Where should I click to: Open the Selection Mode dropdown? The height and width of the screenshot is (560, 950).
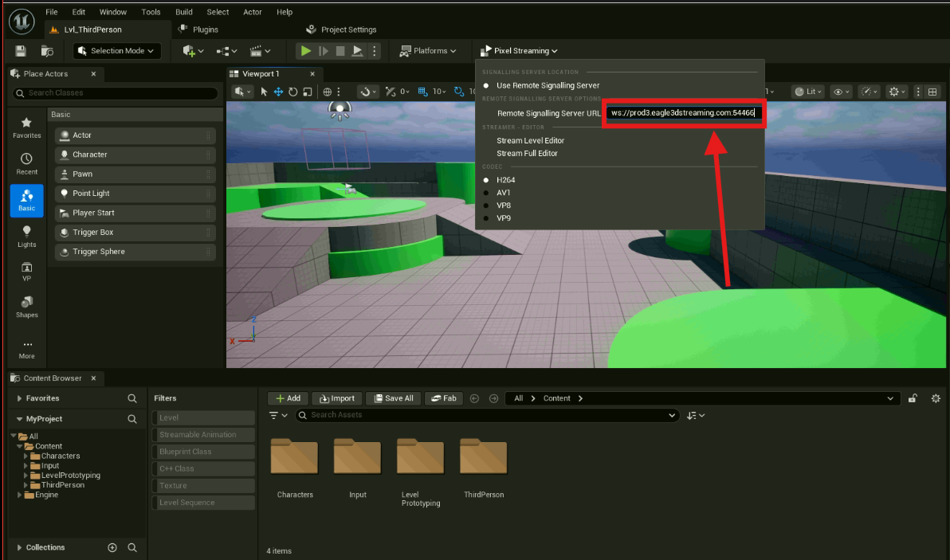tap(117, 51)
